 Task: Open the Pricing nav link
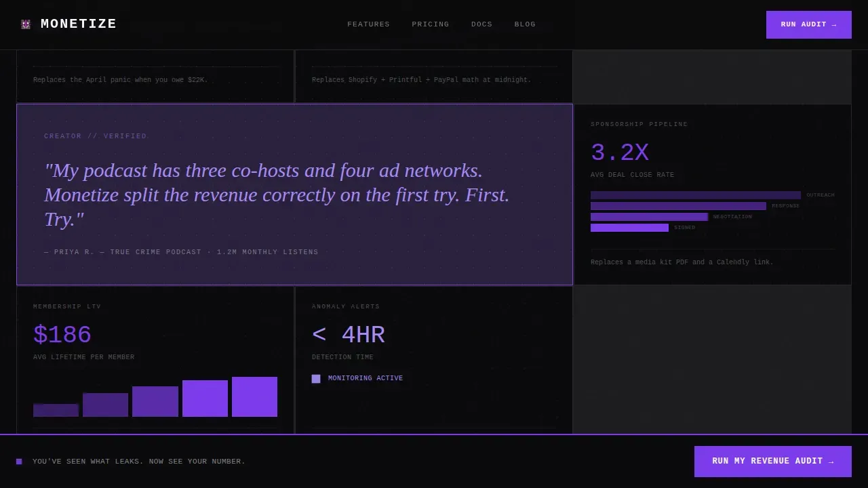click(431, 24)
